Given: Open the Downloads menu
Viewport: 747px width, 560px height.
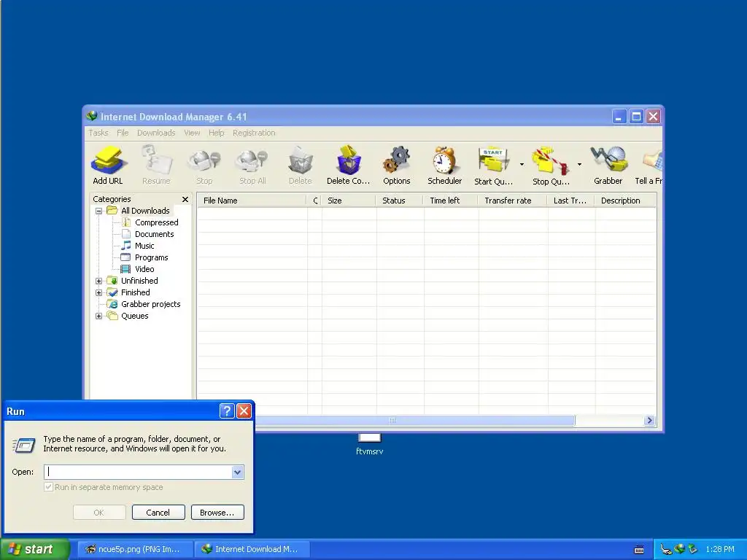Looking at the screenshot, I should coord(156,133).
